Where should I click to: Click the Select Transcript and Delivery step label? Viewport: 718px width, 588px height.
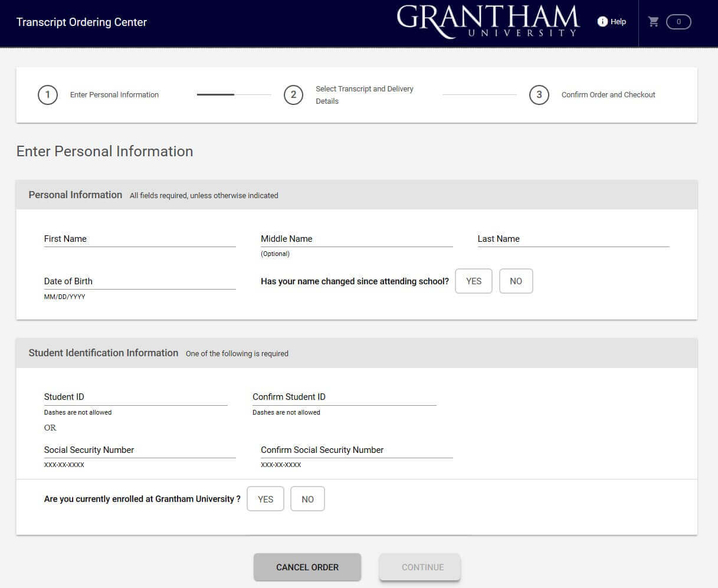tap(365, 94)
